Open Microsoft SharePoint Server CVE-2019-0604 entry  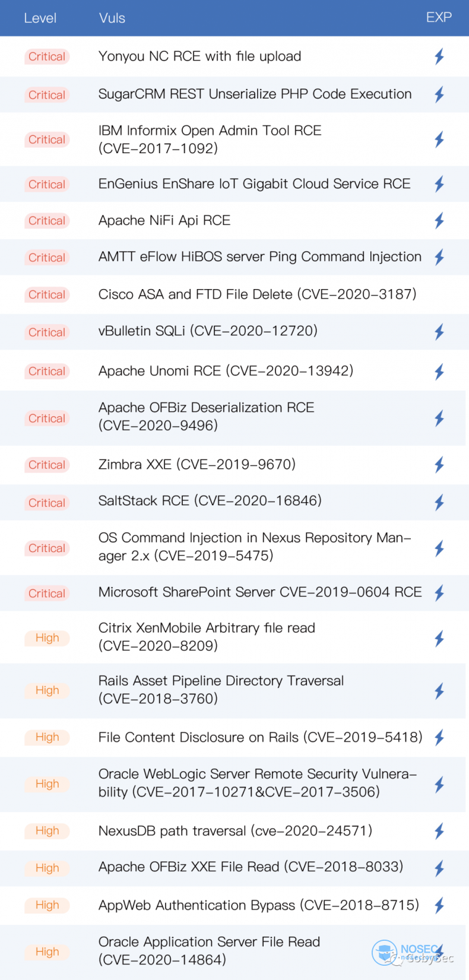pos(260,592)
